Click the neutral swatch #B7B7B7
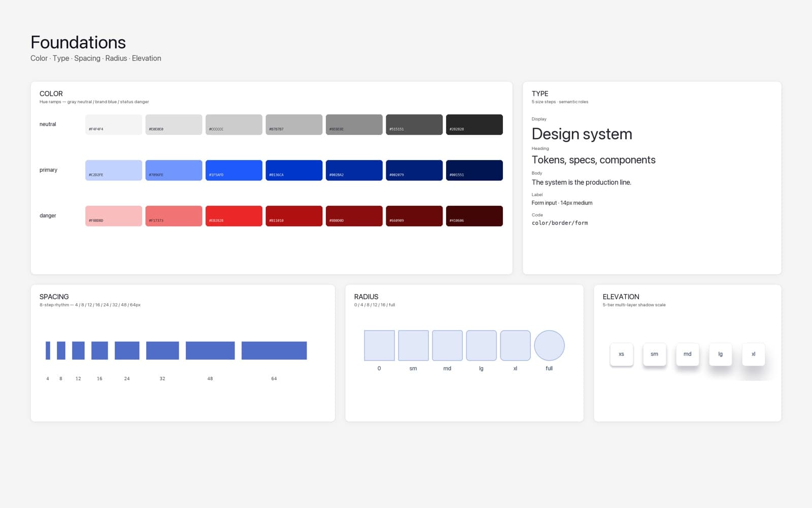The height and width of the screenshot is (508, 812). point(294,124)
